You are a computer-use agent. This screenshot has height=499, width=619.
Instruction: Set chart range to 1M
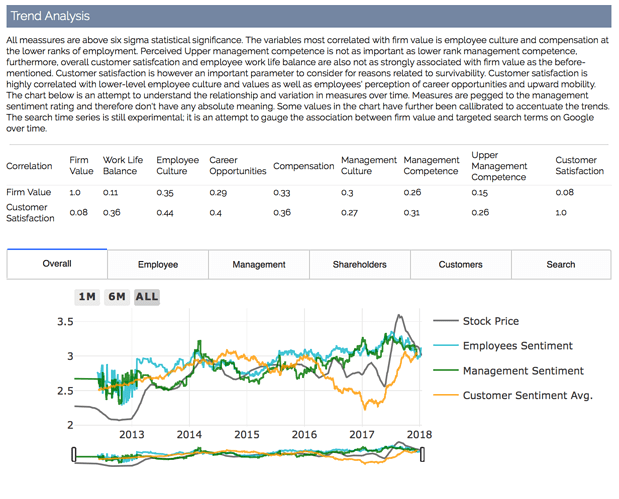87,297
